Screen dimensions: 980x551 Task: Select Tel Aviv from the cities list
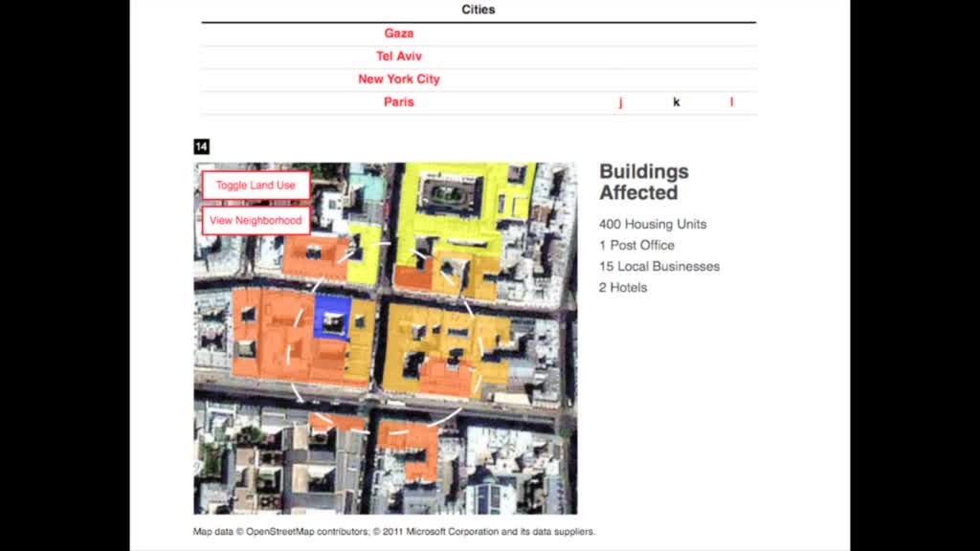[399, 56]
